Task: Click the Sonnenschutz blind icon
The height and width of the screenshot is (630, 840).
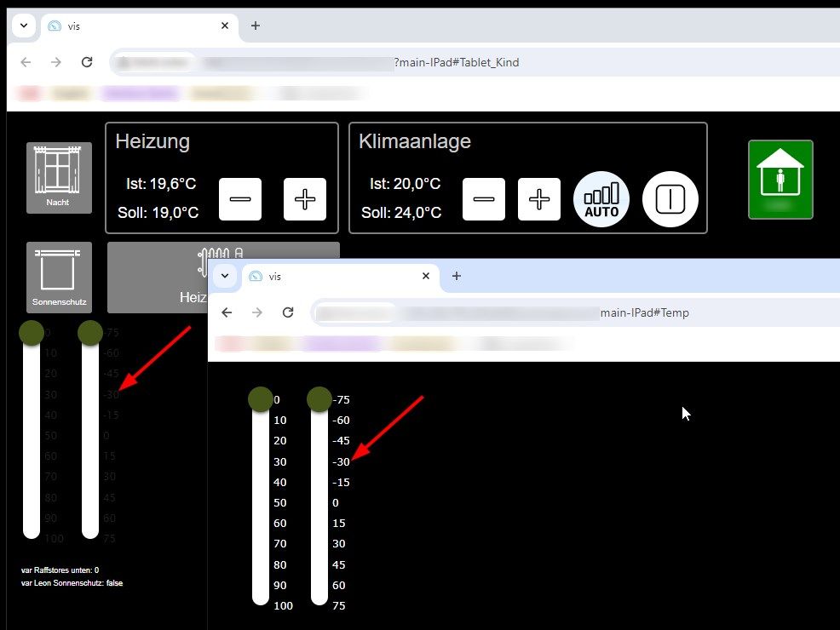Action: coord(58,277)
